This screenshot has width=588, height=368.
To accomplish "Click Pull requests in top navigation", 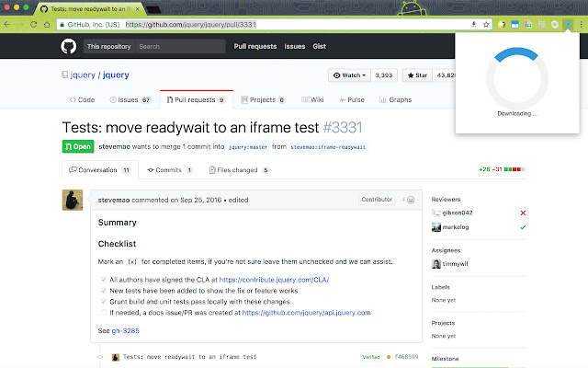I will point(255,46).
